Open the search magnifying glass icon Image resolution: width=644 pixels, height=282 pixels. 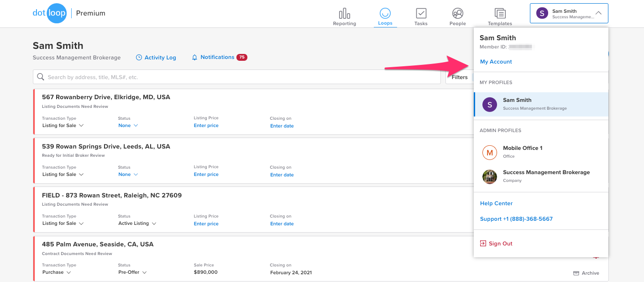41,76
